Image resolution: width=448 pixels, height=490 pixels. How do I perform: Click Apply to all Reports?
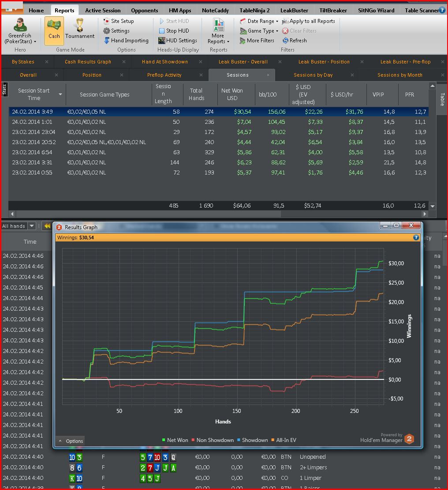click(308, 21)
